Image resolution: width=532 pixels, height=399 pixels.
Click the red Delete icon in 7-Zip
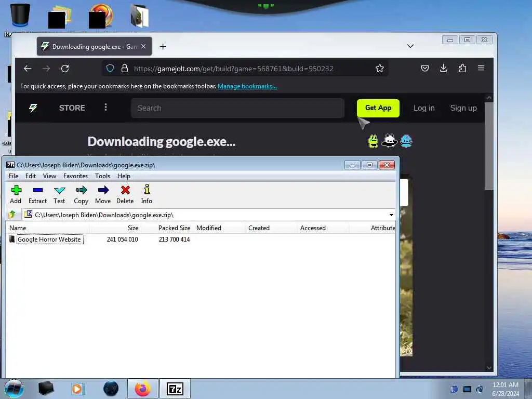click(x=125, y=194)
